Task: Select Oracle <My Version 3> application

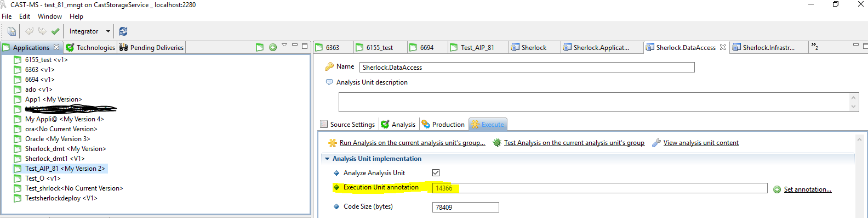Action: click(58, 139)
